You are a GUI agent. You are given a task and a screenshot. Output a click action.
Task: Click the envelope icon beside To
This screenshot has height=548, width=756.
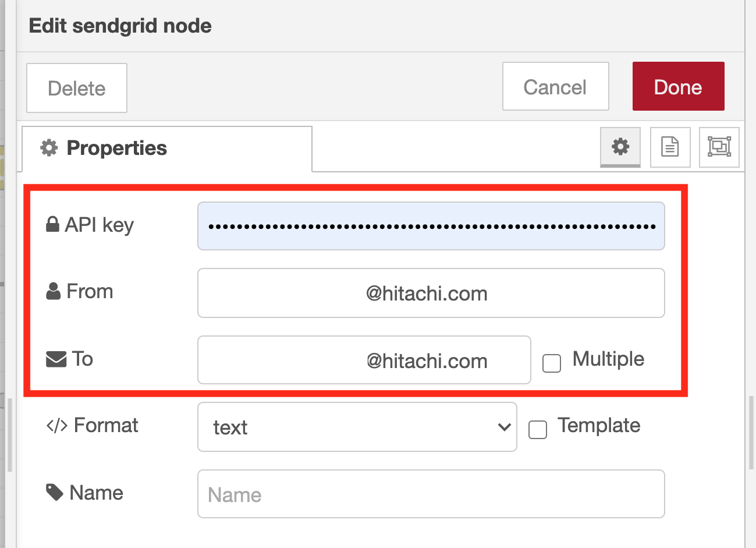pyautogui.click(x=56, y=359)
